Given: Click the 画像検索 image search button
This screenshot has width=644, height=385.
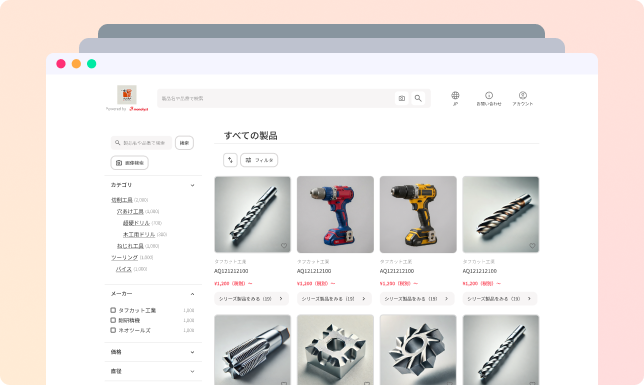Looking at the screenshot, I should [129, 163].
